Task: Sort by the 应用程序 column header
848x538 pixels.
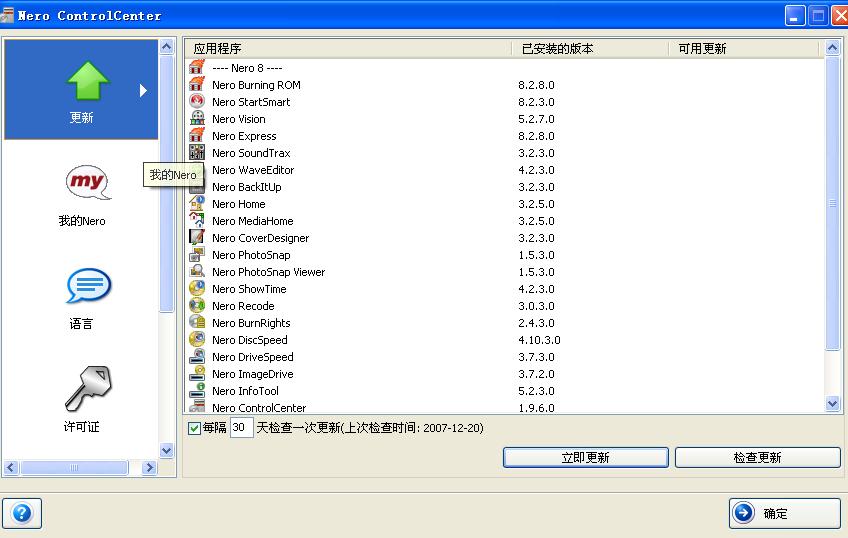Action: 349,49
